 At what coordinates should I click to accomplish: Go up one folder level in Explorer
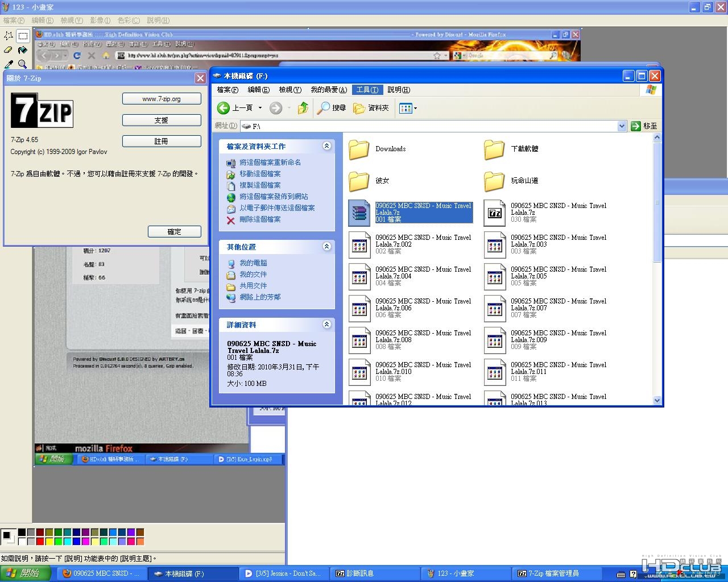[x=303, y=108]
